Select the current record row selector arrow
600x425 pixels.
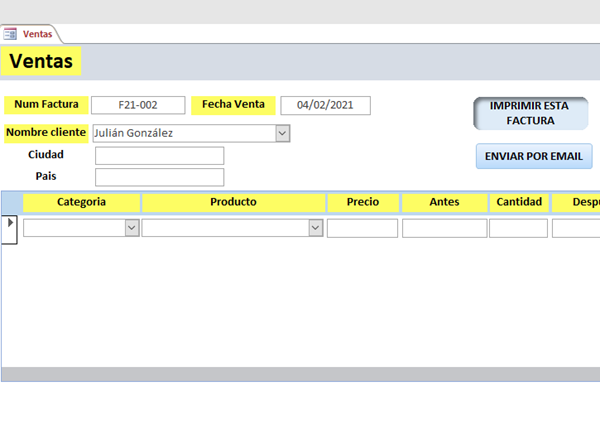11,223
